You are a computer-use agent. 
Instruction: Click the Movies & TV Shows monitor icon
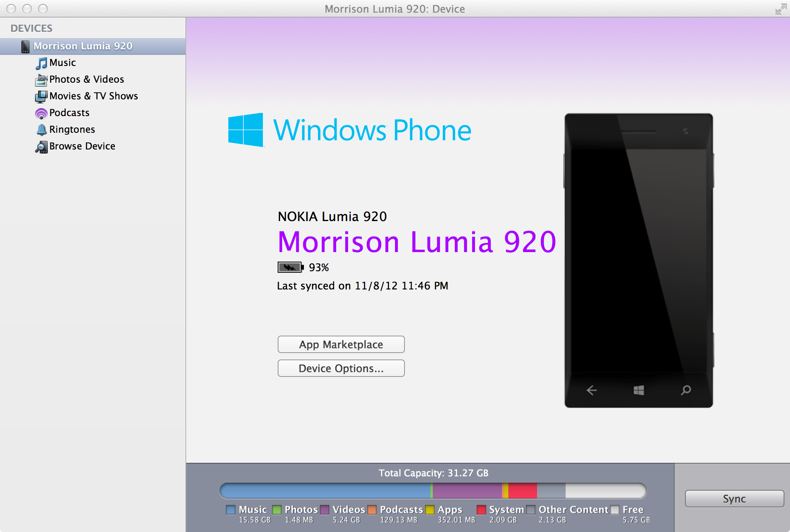41,97
